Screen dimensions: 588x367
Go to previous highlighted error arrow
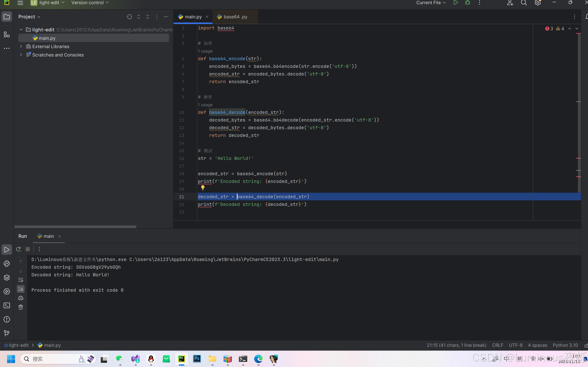pyautogui.click(x=570, y=29)
